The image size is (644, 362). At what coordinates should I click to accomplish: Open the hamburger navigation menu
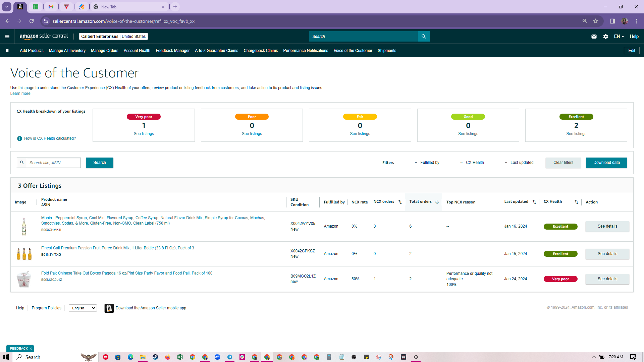7,37
